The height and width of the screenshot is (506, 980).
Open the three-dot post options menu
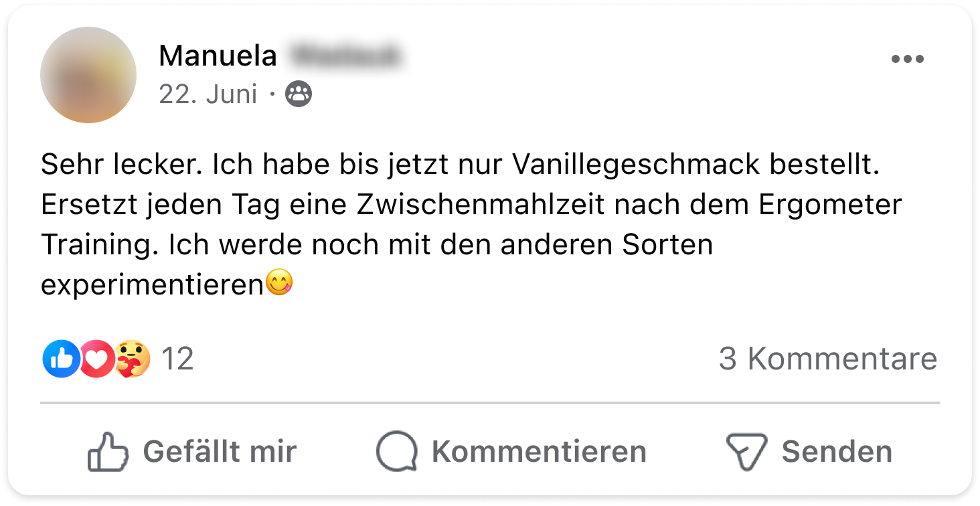(908, 60)
